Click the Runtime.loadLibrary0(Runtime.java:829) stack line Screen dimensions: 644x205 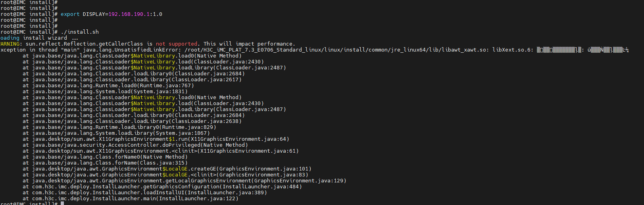coord(124,127)
